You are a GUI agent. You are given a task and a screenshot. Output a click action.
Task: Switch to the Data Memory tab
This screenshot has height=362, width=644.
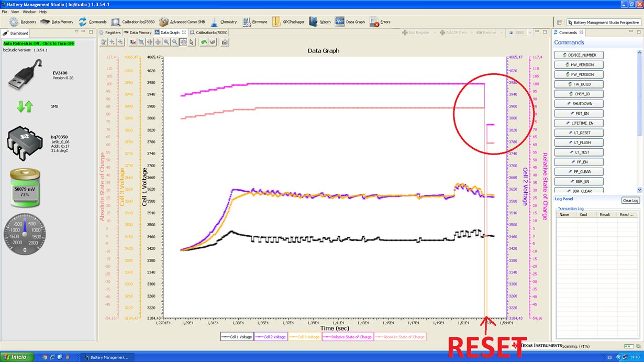[137, 32]
